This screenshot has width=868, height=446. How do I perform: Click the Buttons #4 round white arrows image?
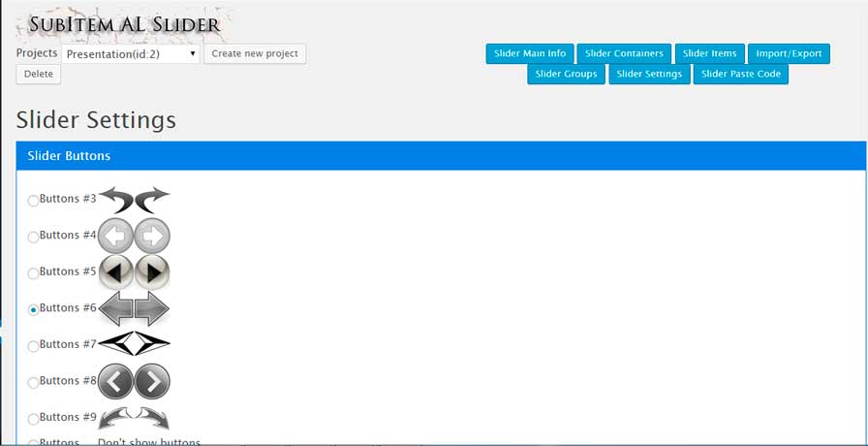tap(134, 236)
